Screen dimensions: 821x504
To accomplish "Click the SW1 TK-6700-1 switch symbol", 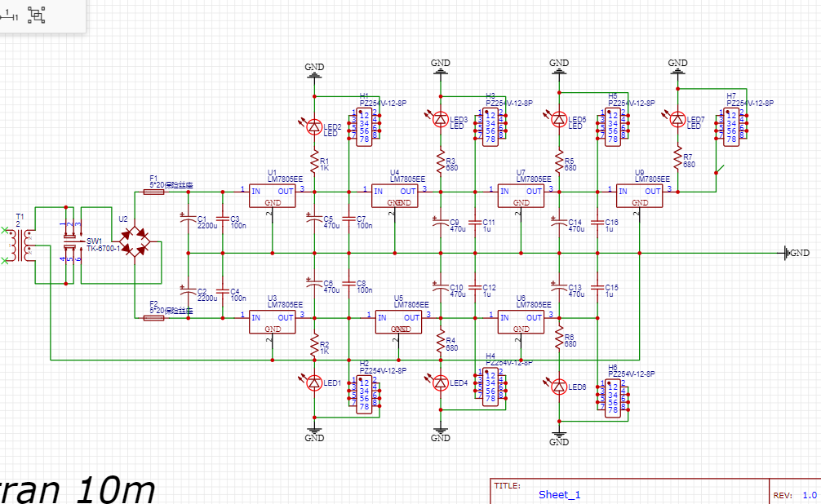I will (x=72, y=242).
